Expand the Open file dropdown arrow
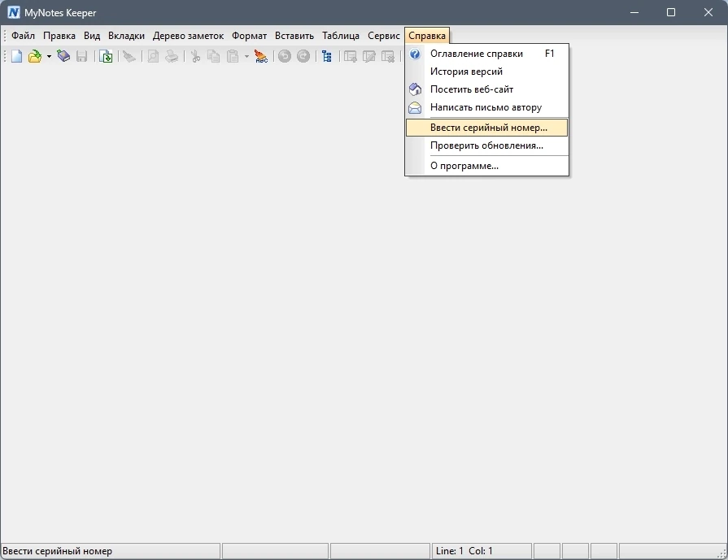The image size is (728, 560). [x=49, y=57]
